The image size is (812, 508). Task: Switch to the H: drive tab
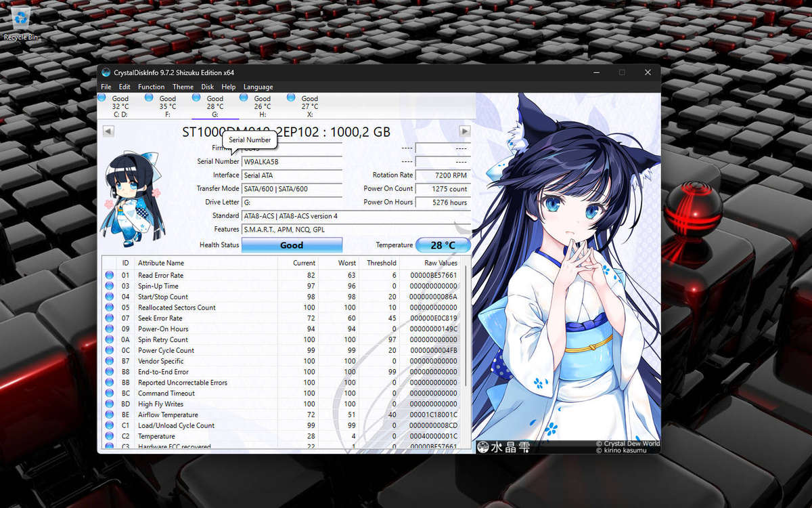click(262, 106)
